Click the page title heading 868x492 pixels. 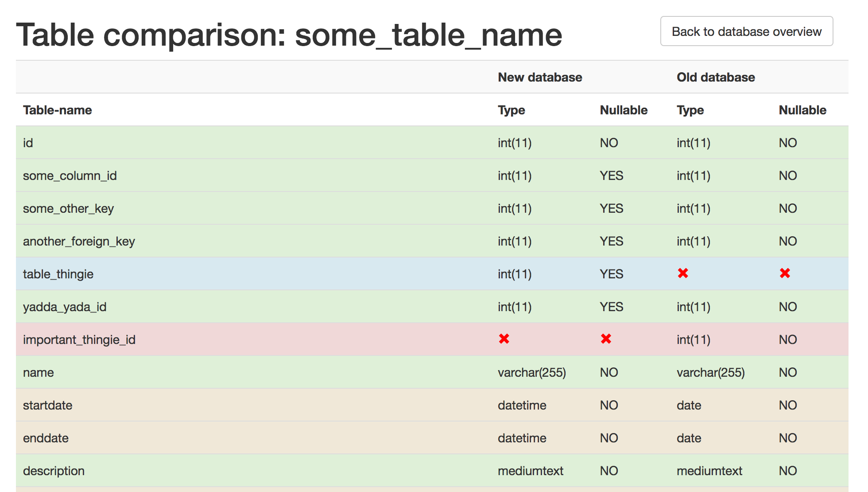[289, 35]
